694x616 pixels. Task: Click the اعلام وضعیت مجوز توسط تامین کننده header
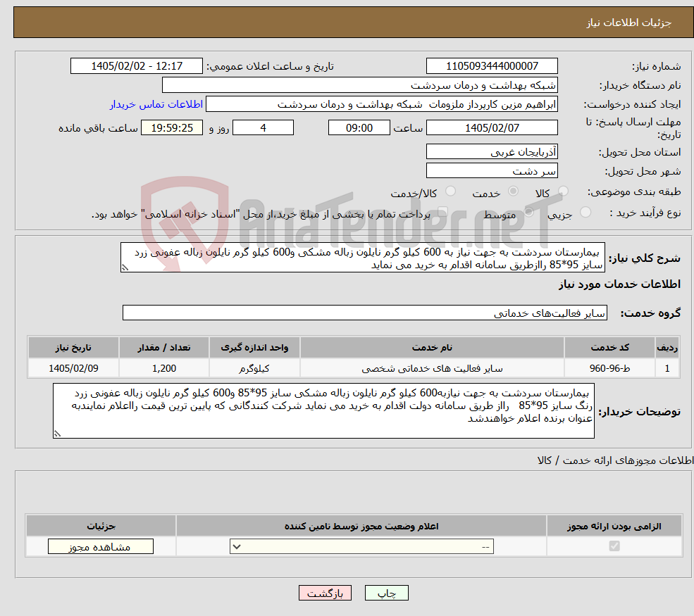click(361, 526)
